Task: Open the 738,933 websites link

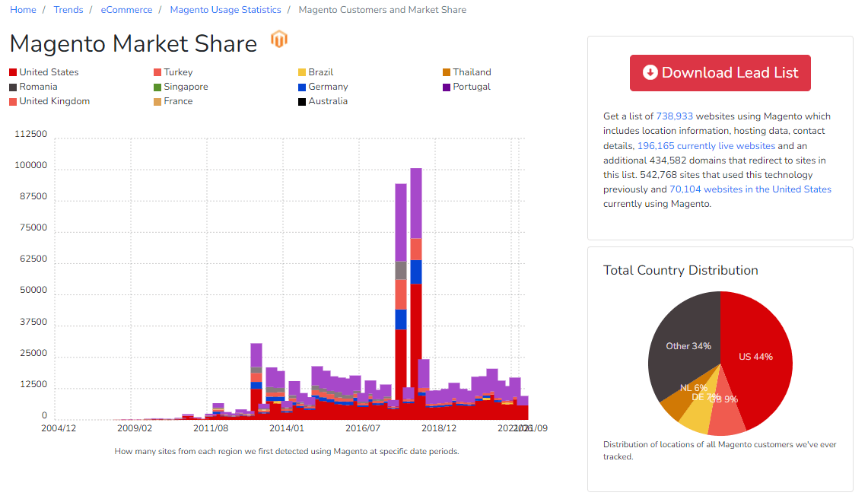Action: 674,116
